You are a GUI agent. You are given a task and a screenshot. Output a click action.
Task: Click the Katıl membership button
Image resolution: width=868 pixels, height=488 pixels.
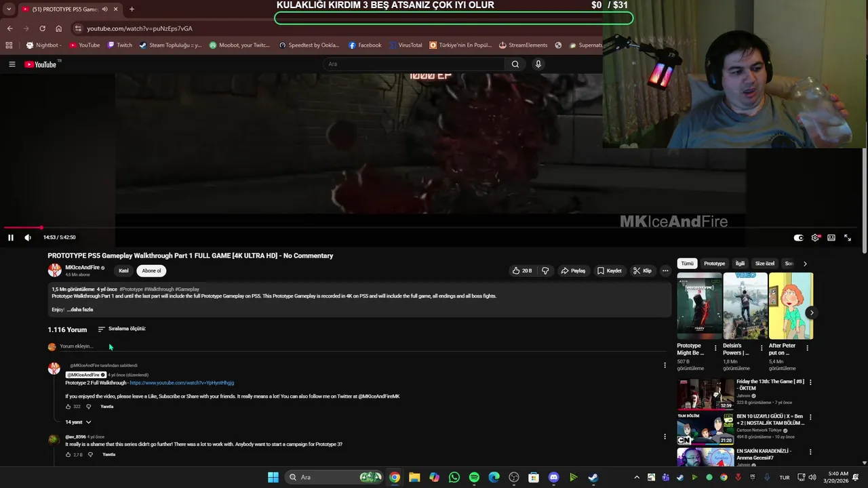(x=123, y=270)
